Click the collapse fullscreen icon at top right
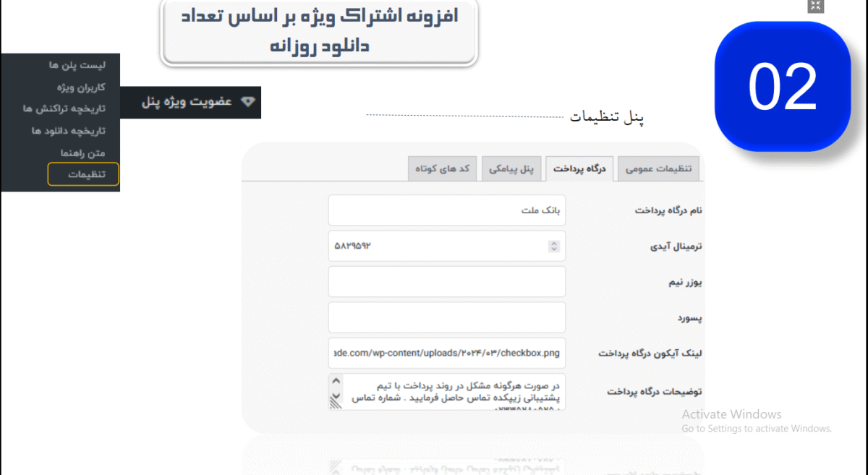This screenshot has height=475, width=868. point(815,7)
